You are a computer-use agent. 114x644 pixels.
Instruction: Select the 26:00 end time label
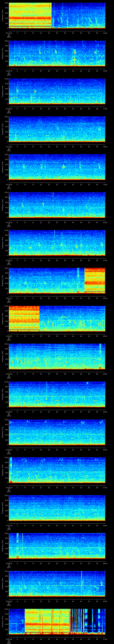coord(105,450)
